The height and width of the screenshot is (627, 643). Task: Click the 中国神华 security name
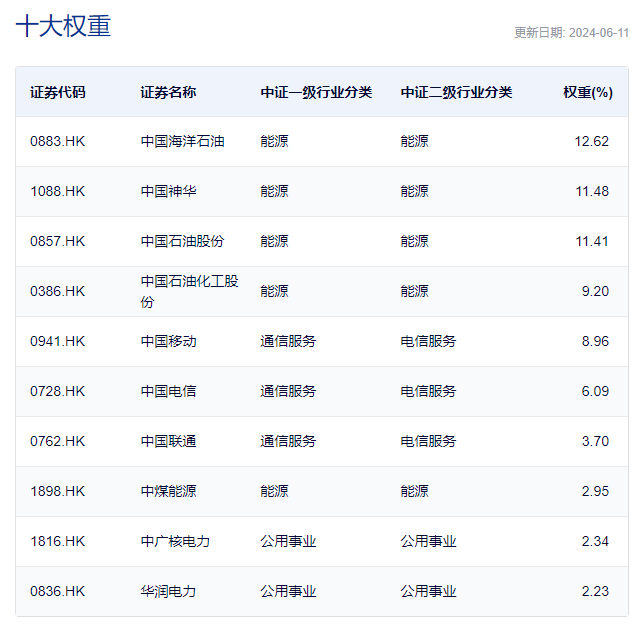tap(168, 191)
